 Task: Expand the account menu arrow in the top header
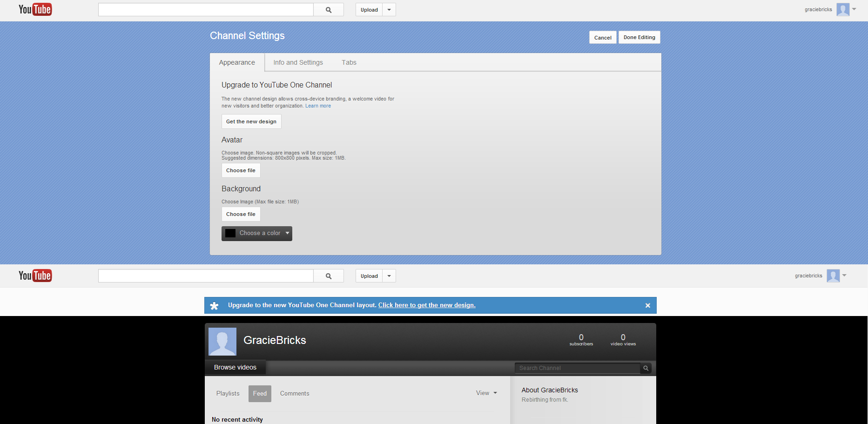point(854,9)
